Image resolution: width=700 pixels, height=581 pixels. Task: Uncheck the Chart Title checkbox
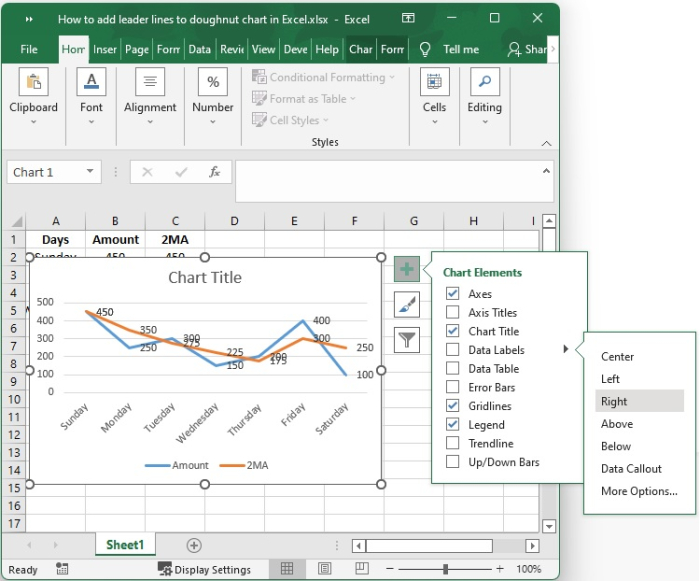pos(452,331)
